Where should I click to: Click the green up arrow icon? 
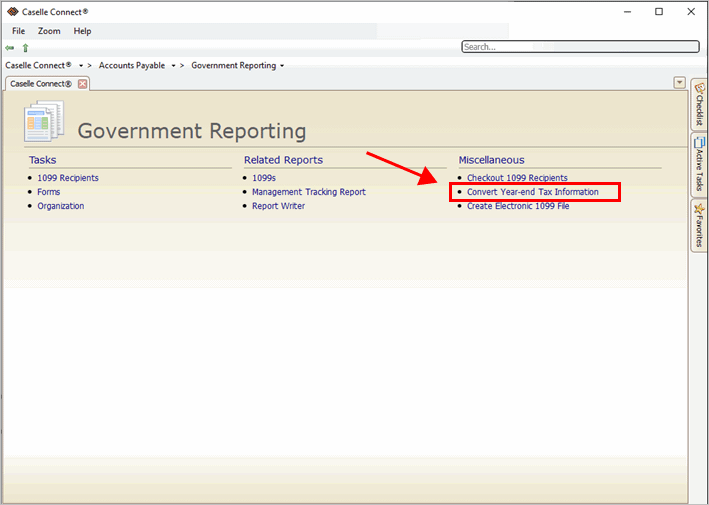(x=25, y=47)
